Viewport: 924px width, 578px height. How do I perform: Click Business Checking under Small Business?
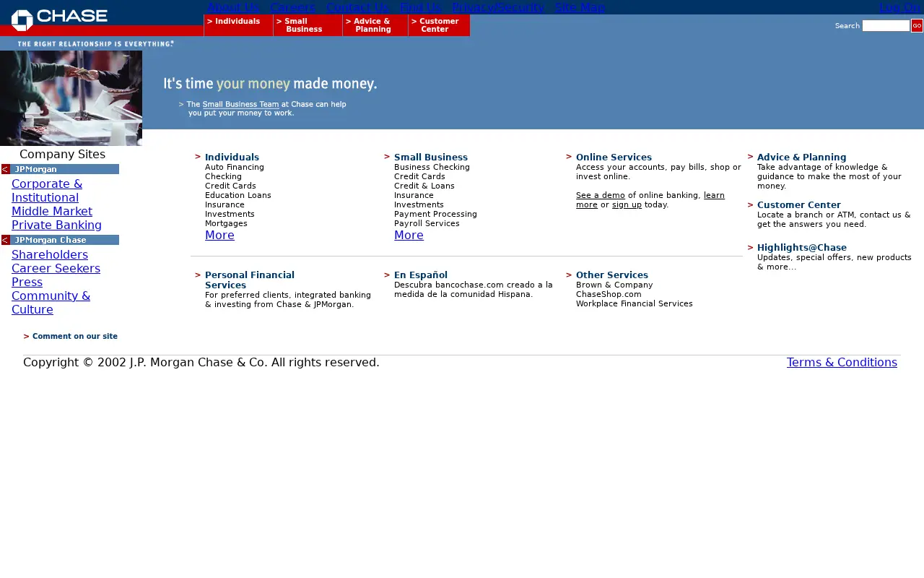tap(432, 168)
